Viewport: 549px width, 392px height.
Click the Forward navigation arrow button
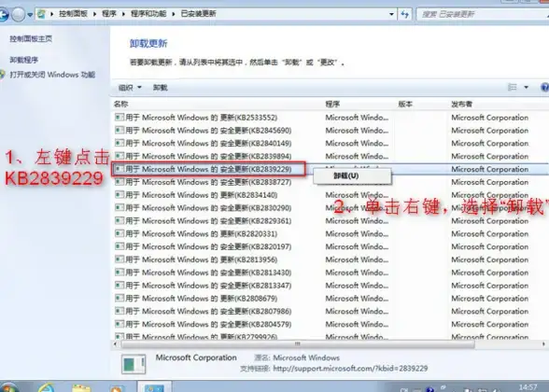[x=18, y=14]
